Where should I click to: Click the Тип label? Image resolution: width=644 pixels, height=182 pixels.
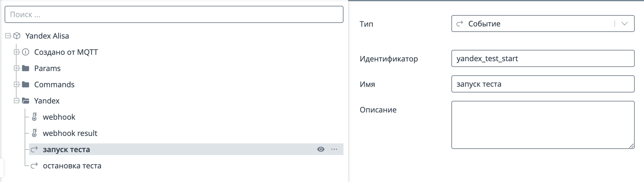point(366,24)
